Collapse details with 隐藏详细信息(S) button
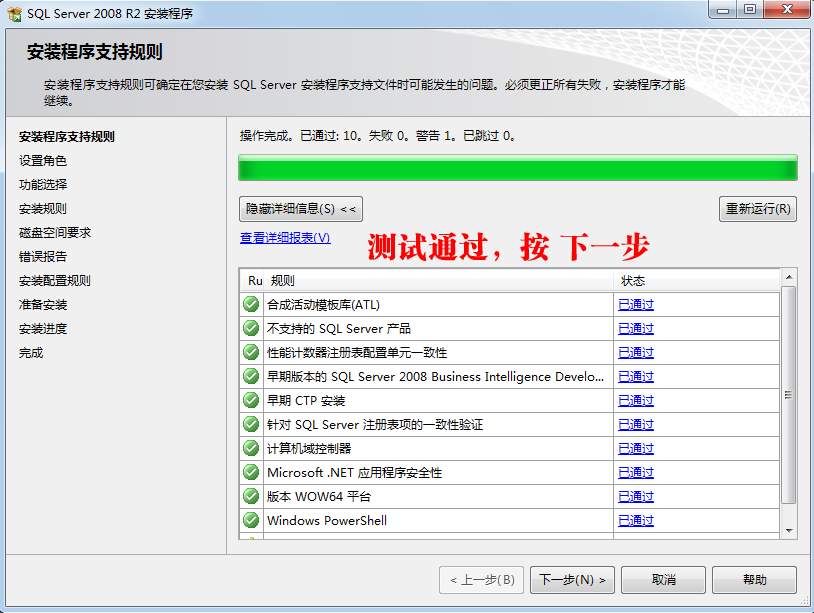The width and height of the screenshot is (814, 613). pos(301,209)
